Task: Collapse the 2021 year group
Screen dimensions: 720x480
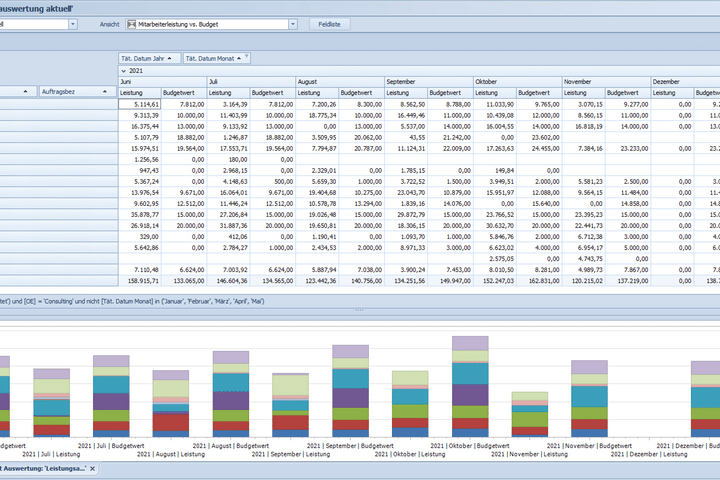Action: click(x=122, y=71)
